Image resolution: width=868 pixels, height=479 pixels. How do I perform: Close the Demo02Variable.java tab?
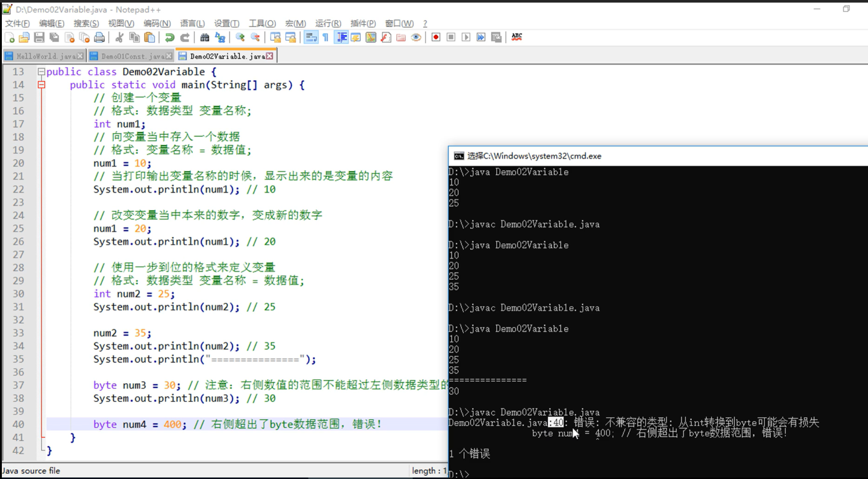[x=270, y=56]
